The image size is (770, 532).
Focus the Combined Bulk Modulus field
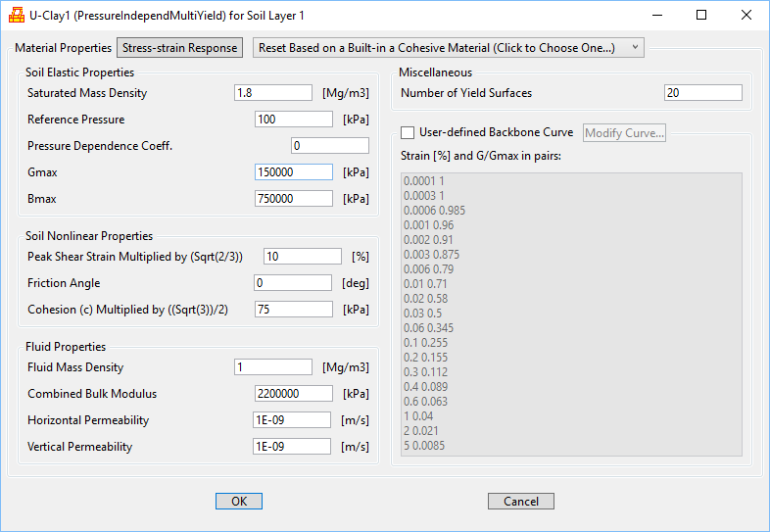pyautogui.click(x=293, y=394)
